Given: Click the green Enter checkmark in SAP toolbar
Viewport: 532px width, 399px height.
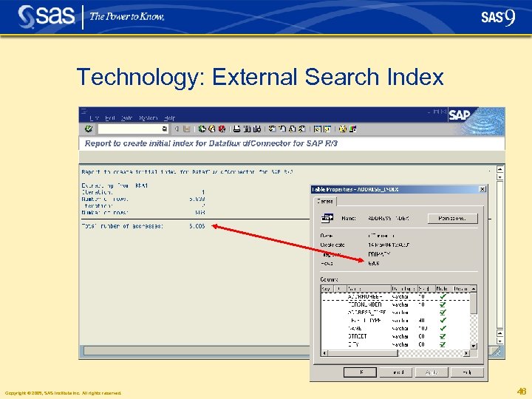Looking at the screenshot, I should (89, 129).
